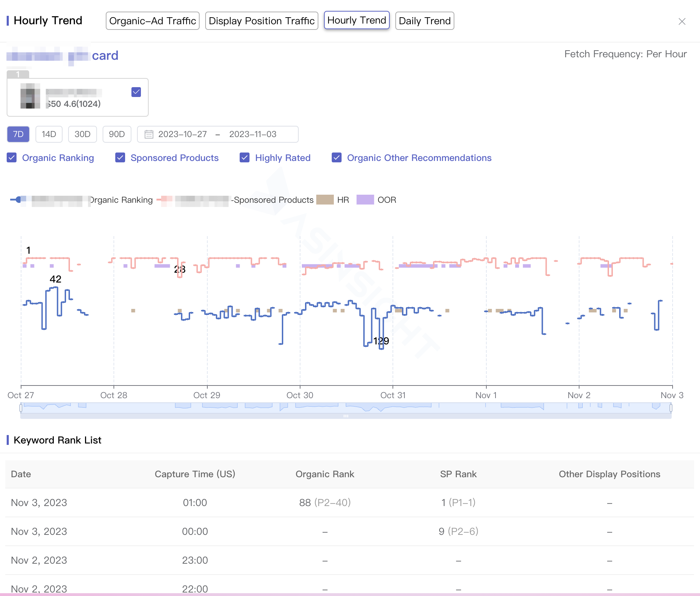Image resolution: width=700 pixels, height=596 pixels.
Task: Click the Organic Ranking legend marker
Action: click(18, 200)
